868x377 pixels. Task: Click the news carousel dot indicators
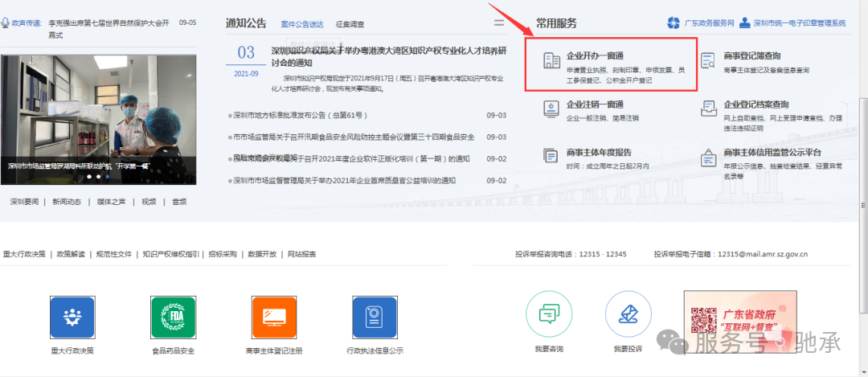click(98, 175)
